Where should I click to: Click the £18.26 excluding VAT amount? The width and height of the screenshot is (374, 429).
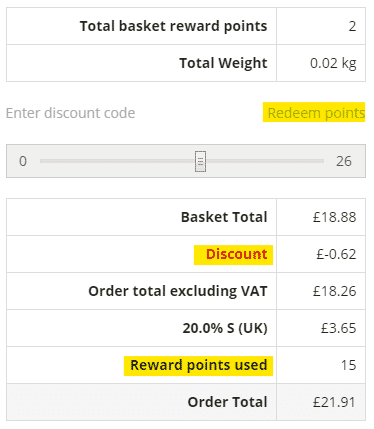(x=334, y=291)
